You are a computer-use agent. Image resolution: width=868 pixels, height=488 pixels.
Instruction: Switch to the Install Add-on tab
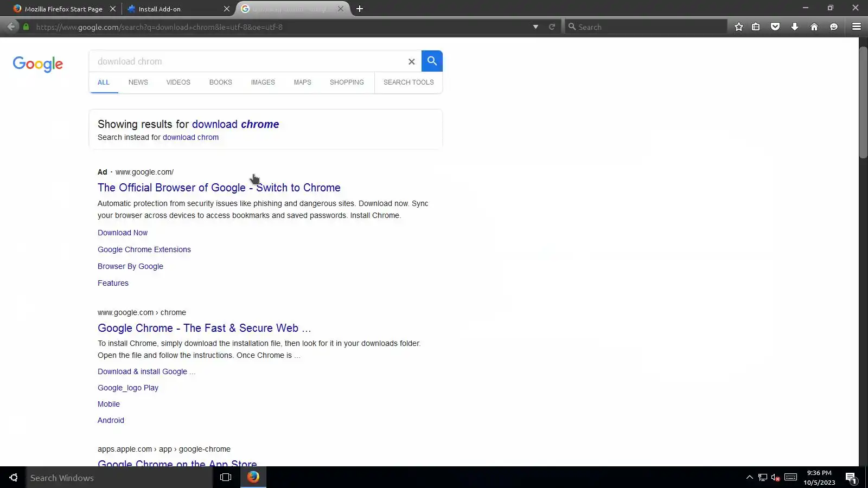tap(159, 9)
